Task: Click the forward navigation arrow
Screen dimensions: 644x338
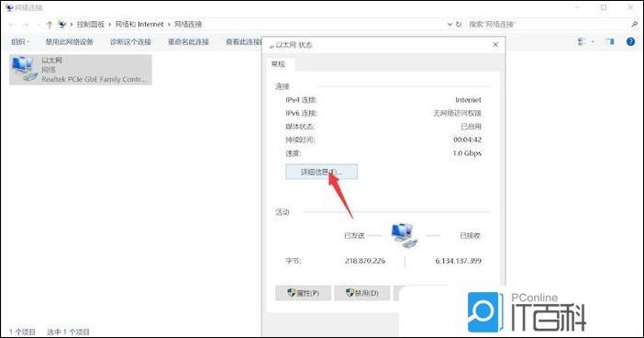Action: pos(27,25)
